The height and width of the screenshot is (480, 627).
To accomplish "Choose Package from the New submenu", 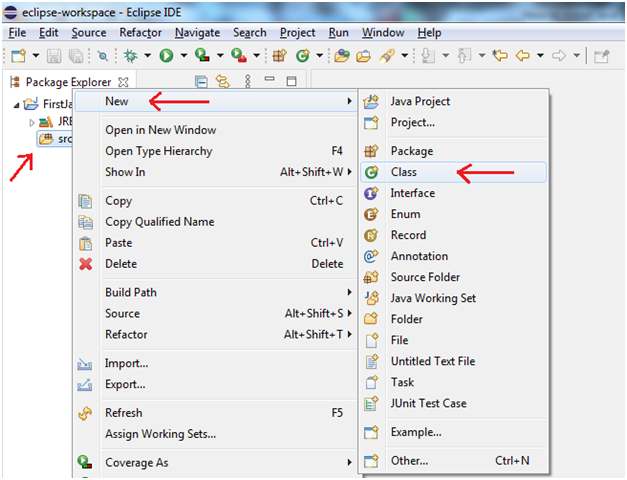I will (x=453, y=151).
